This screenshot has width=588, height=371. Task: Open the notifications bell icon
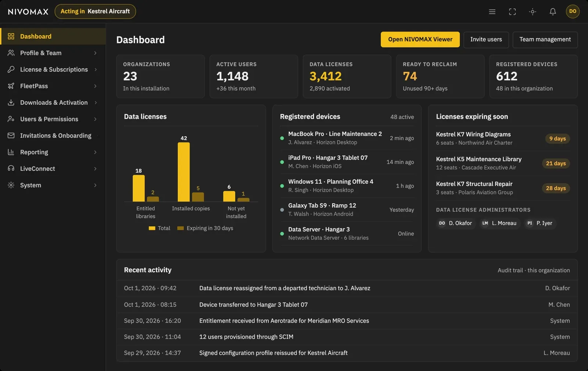(x=553, y=11)
